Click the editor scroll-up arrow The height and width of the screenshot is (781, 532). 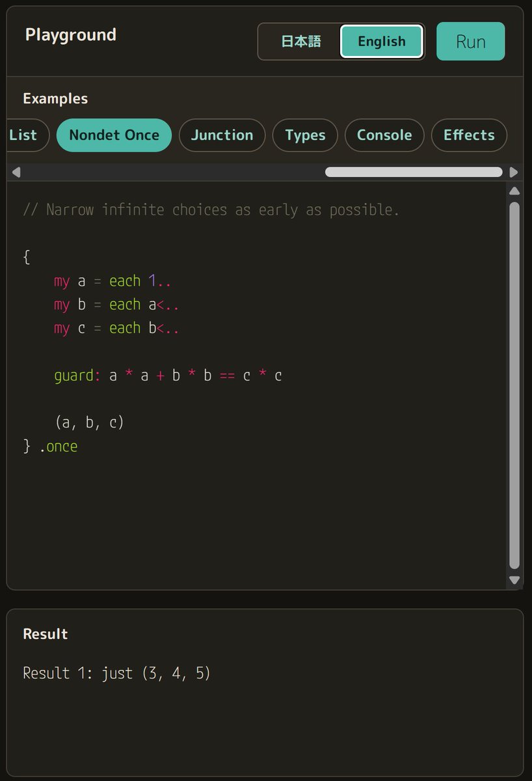pos(514,191)
